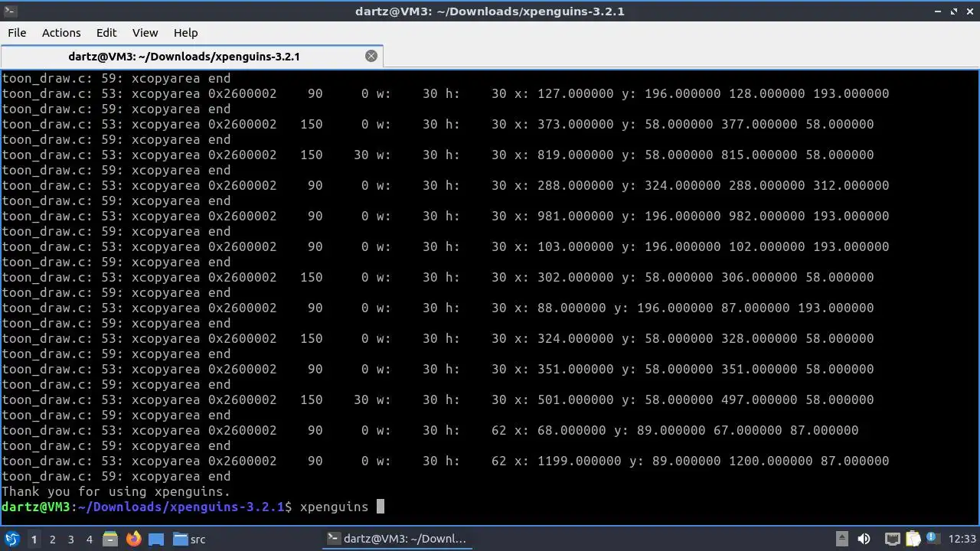Click the 'Thank you for using xpenguins.' line
The width and height of the screenshot is (980, 551).
click(116, 491)
